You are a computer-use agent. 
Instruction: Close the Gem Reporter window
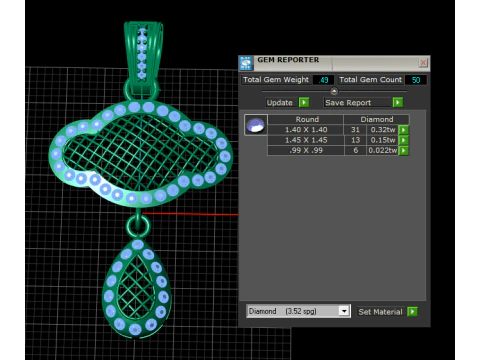(423, 63)
